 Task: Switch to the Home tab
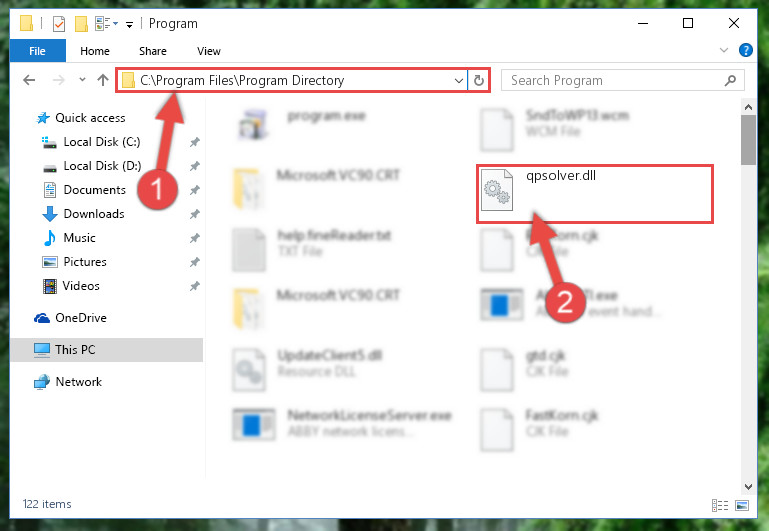(x=95, y=51)
